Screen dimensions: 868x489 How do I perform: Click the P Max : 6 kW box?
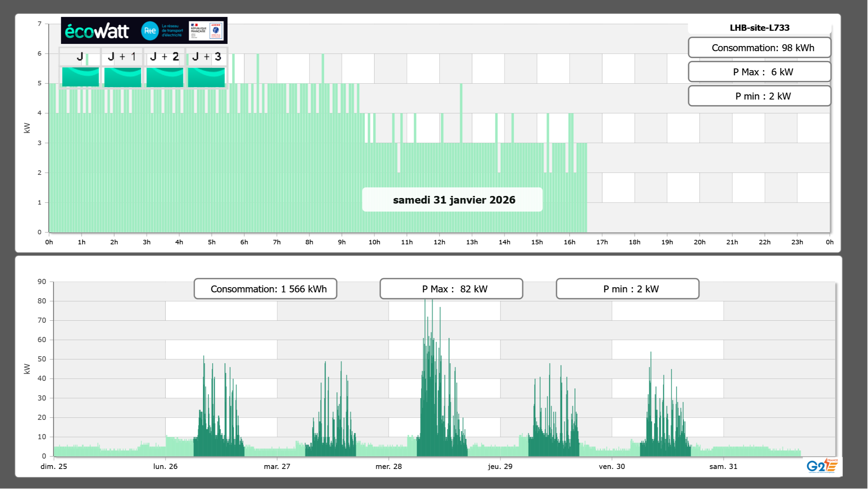point(759,72)
